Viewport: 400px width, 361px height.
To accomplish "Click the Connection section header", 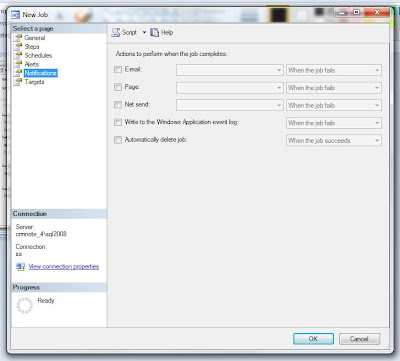I will click(x=59, y=214).
